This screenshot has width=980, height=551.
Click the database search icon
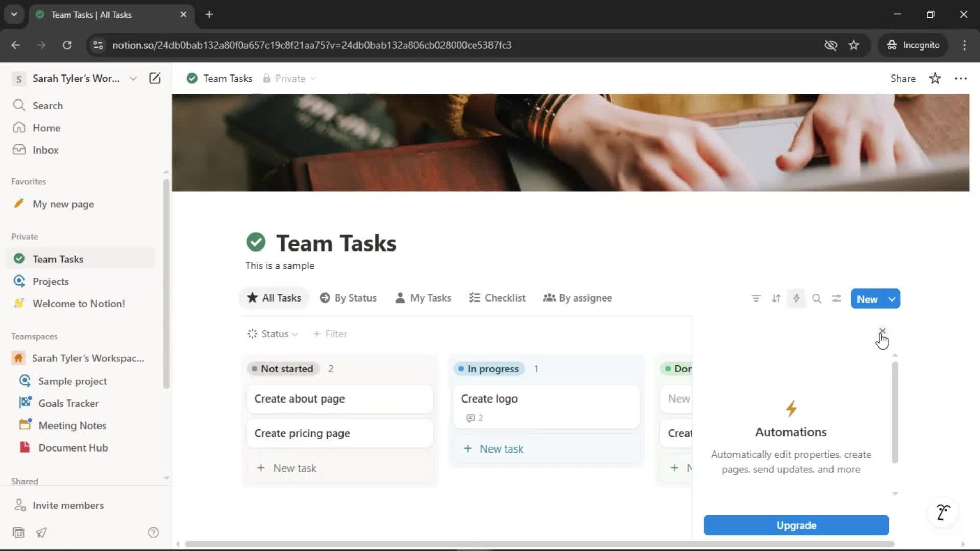coord(816,298)
